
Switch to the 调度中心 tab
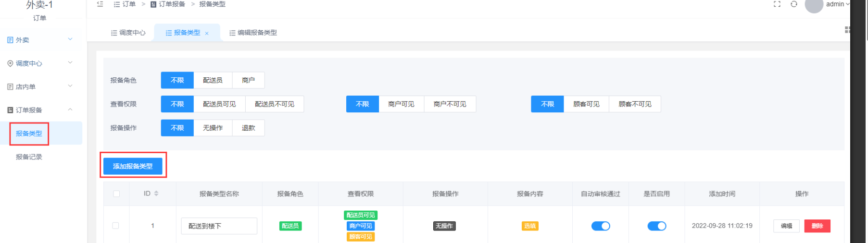[128, 33]
